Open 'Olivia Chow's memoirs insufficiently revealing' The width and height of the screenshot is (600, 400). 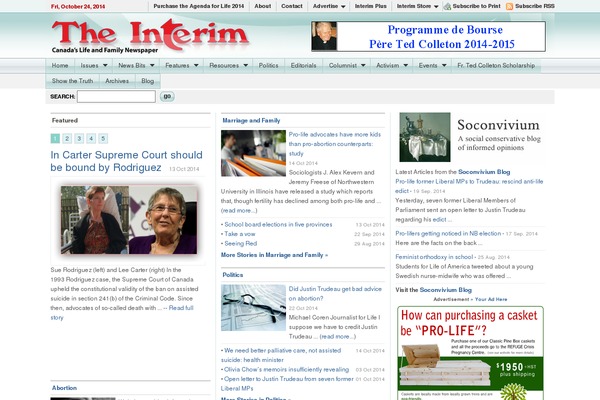287,370
